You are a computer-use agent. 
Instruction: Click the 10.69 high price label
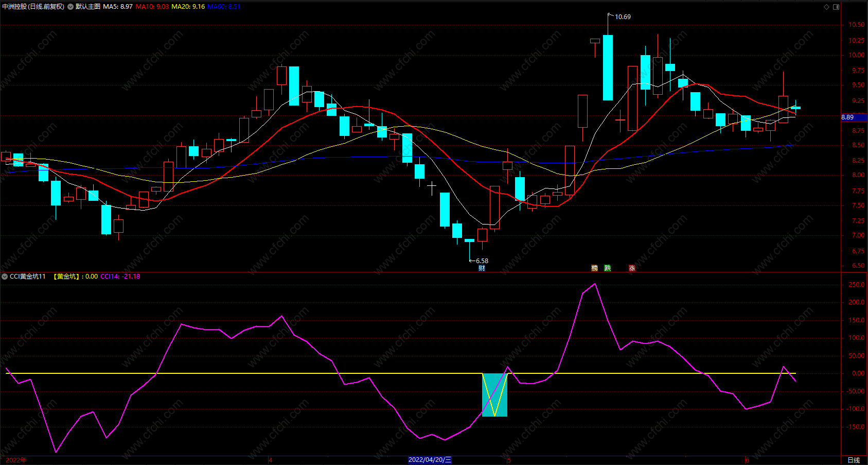(623, 17)
